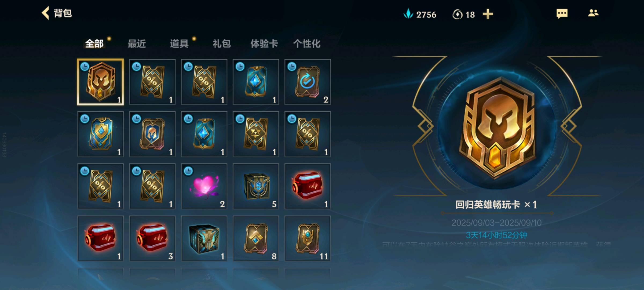Select the first helmet badge item in grid
Image resolution: width=644 pixels, height=290 pixels.
point(100,82)
